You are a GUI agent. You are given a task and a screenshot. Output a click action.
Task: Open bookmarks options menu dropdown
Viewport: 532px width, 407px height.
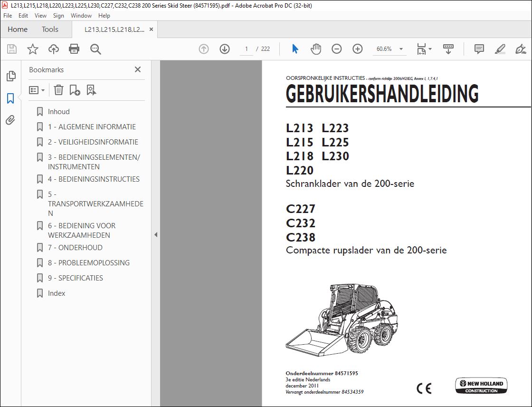(37, 90)
